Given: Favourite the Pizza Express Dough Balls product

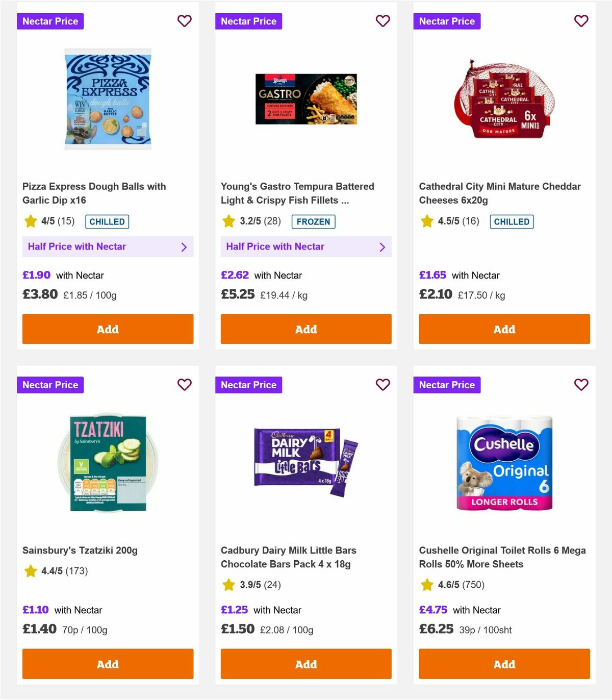Looking at the screenshot, I should pos(184,21).
